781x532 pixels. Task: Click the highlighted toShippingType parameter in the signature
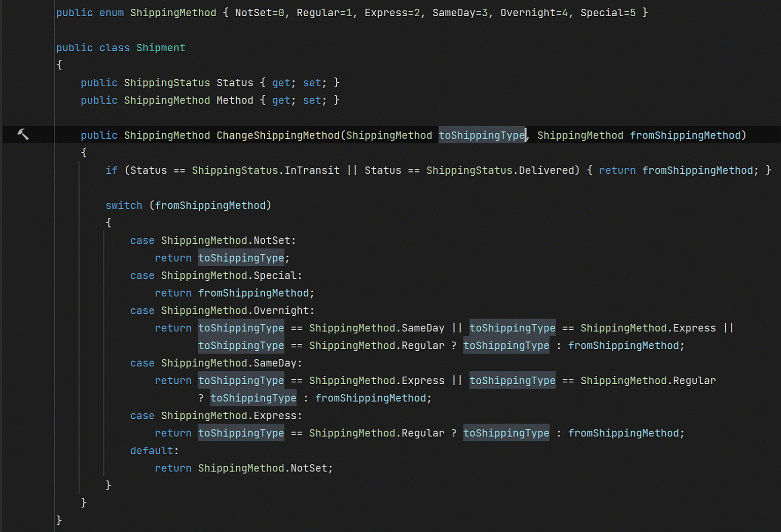tap(482, 135)
